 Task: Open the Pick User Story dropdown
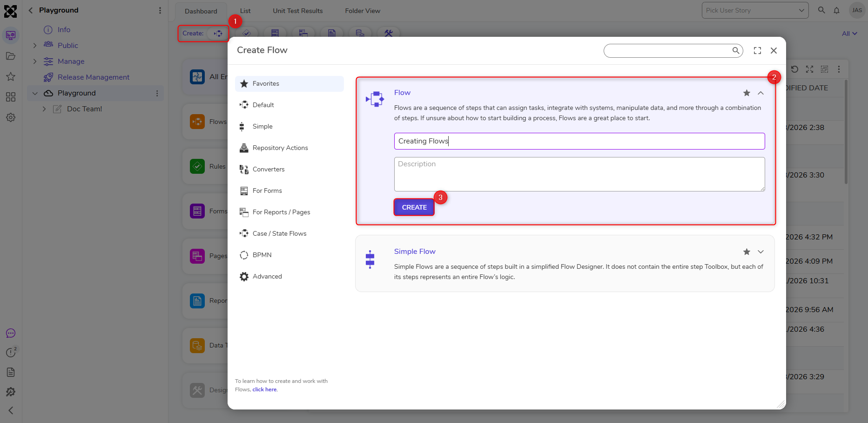point(755,10)
